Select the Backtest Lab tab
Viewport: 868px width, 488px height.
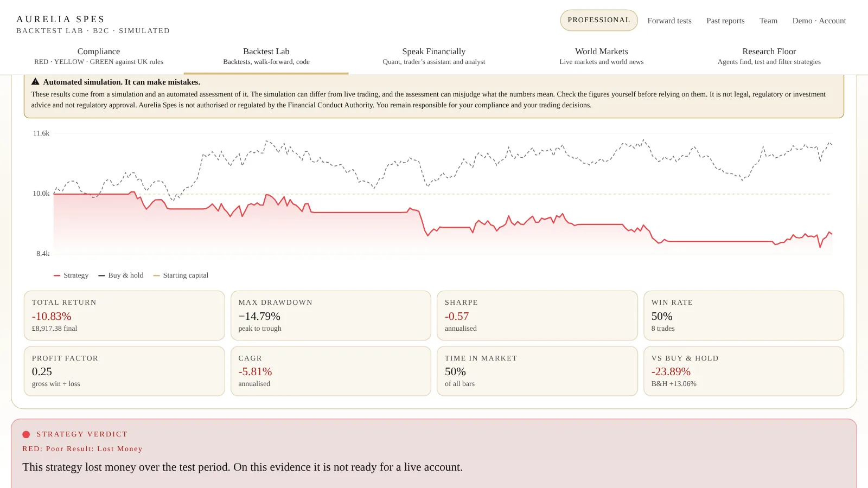tap(266, 56)
